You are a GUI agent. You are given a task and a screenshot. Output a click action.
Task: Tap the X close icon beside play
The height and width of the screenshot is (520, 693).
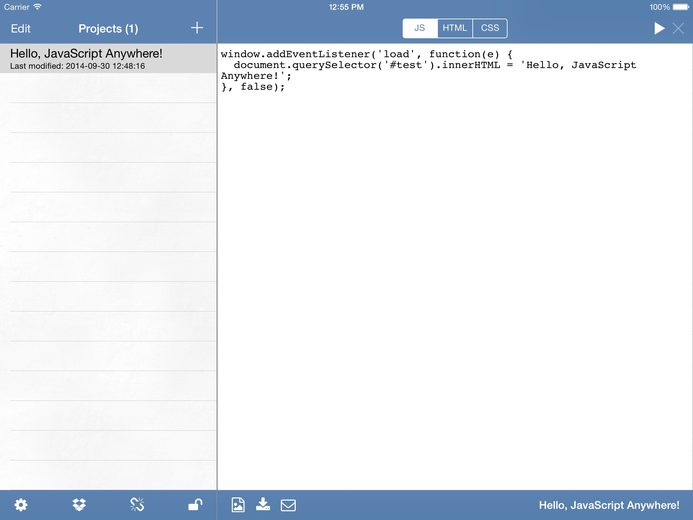pos(678,29)
